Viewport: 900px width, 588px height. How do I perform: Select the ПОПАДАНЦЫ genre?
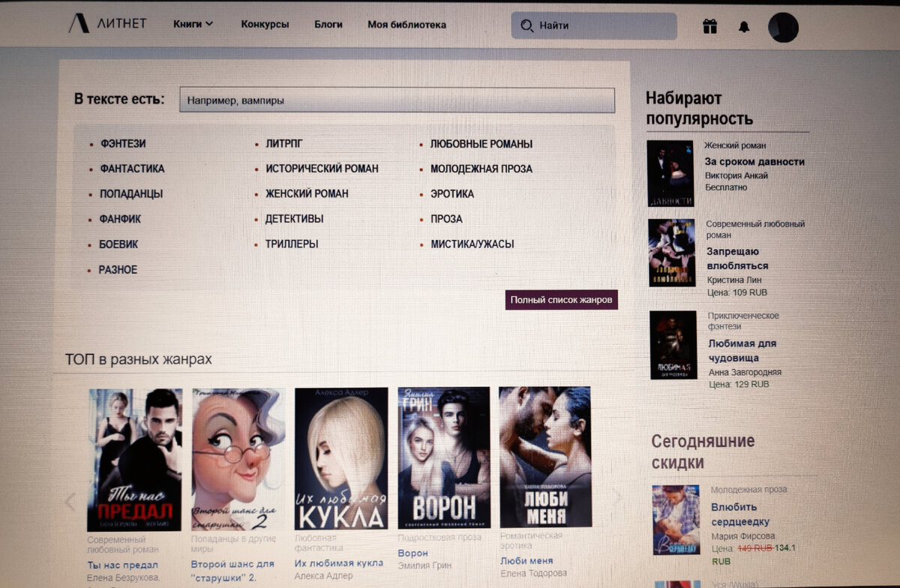131,193
